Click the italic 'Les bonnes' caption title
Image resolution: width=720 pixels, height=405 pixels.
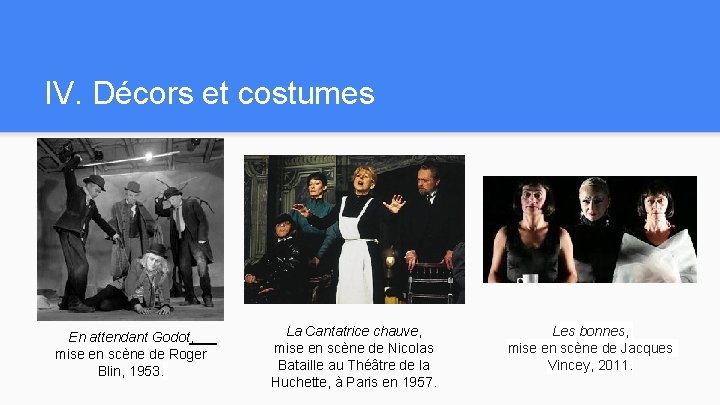[589, 331]
